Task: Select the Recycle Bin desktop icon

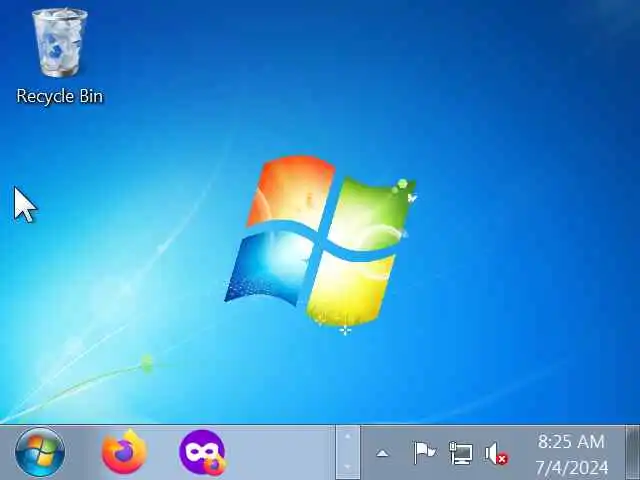Action: [x=60, y=56]
